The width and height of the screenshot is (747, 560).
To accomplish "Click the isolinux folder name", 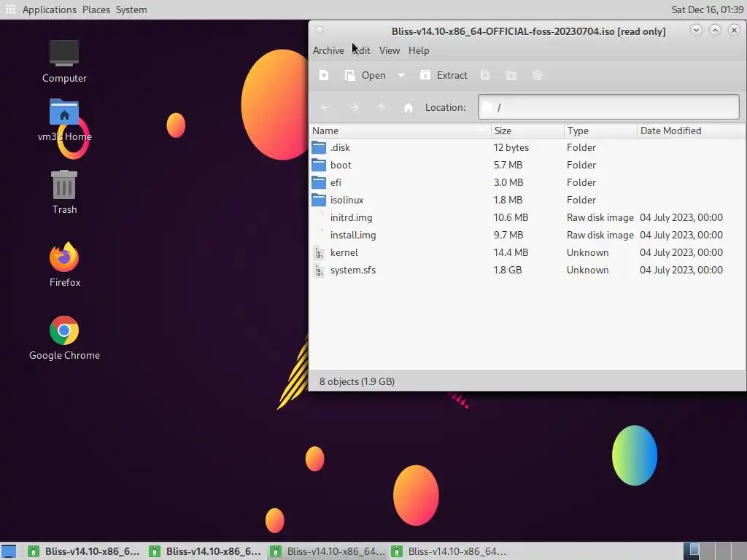I will click(347, 200).
